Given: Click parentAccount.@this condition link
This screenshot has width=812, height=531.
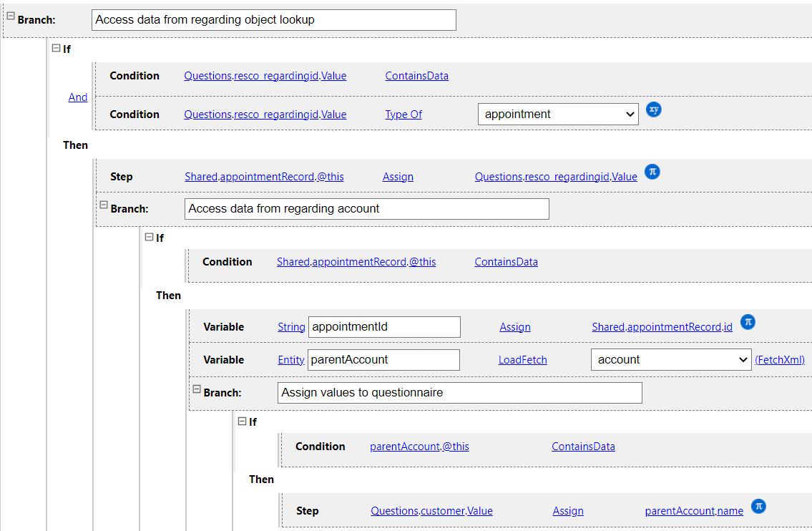Looking at the screenshot, I should tap(419, 447).
